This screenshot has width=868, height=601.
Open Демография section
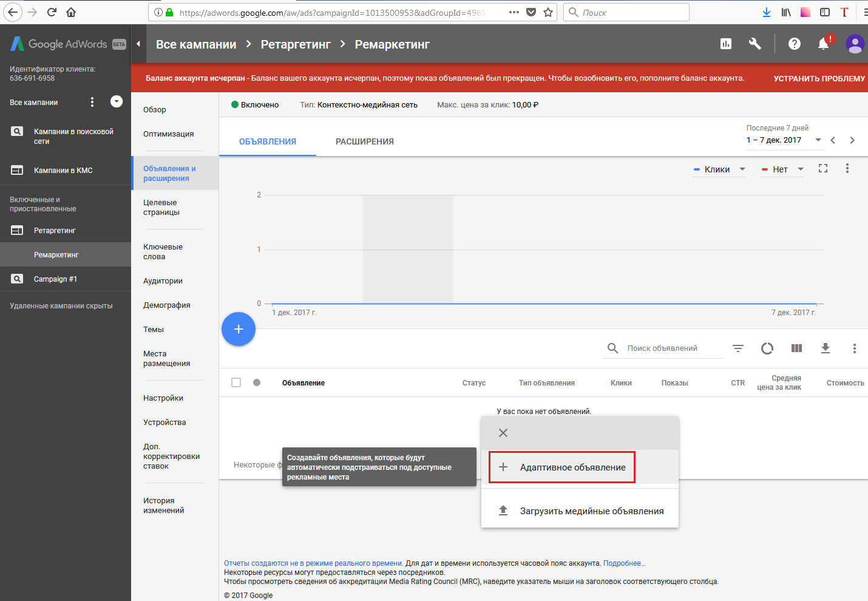tap(167, 305)
